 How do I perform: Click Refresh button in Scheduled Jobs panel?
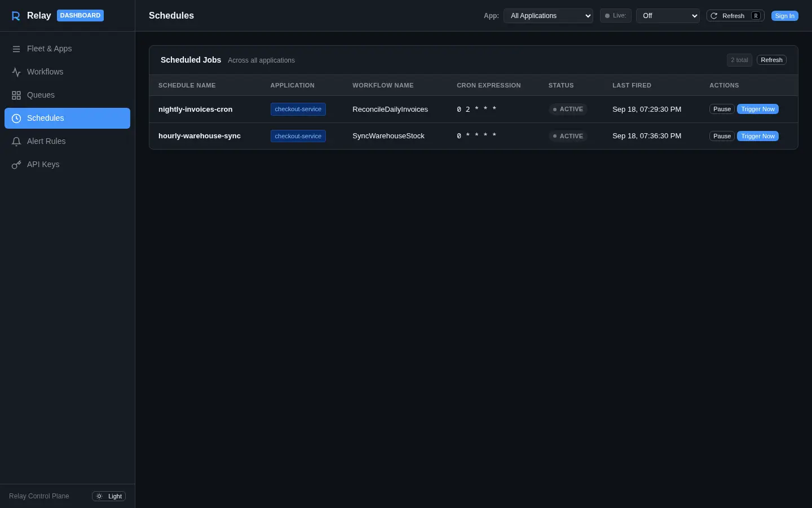point(771,60)
